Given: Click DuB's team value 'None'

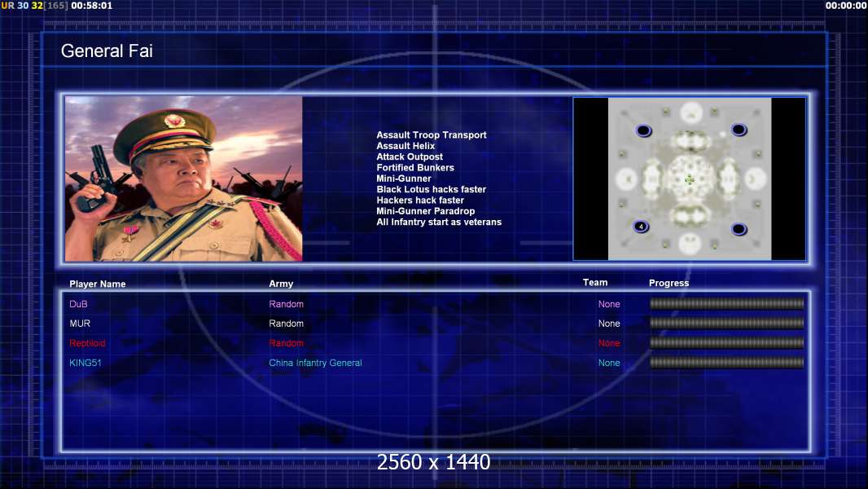Looking at the screenshot, I should pyautogui.click(x=609, y=304).
